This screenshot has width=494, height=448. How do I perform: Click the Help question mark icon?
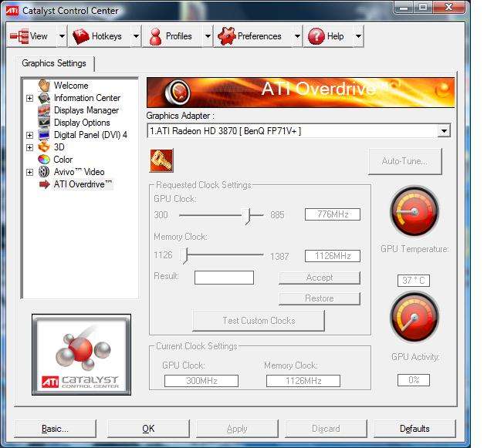click(x=316, y=36)
